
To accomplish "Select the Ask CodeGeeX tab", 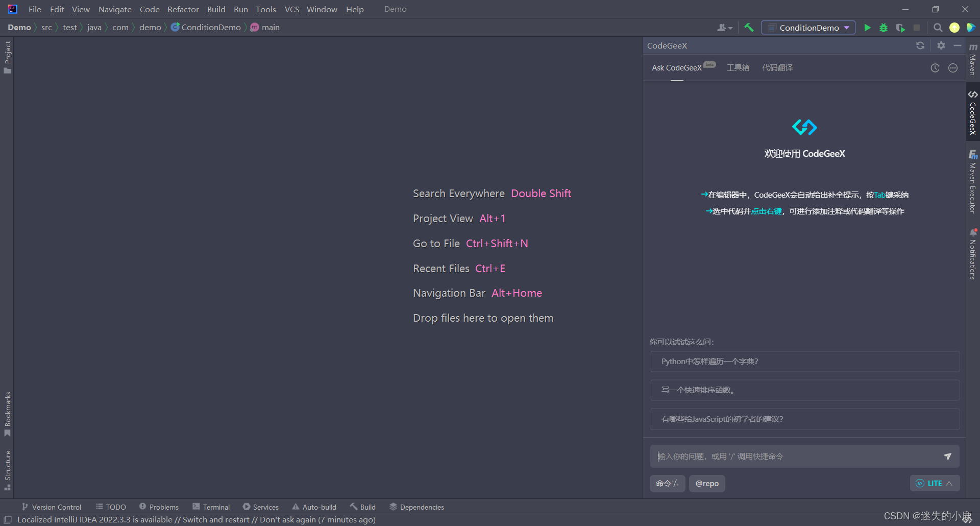I will [677, 68].
